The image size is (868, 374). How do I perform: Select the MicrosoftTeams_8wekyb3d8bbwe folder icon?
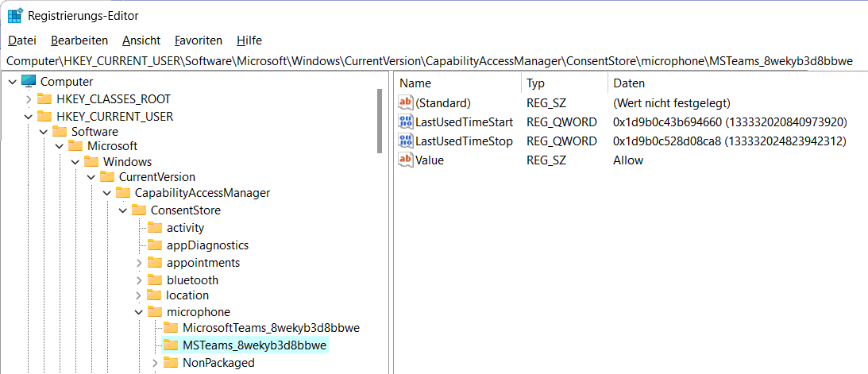pos(171,327)
